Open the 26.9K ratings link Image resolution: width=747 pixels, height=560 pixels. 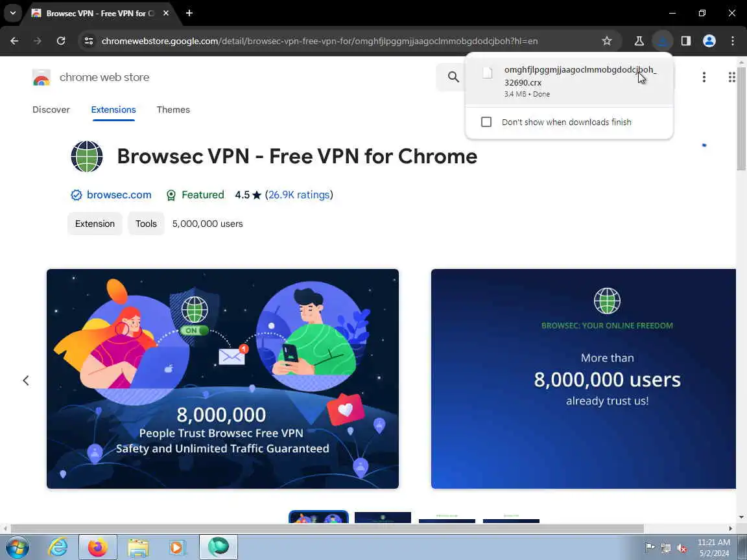[299, 194]
